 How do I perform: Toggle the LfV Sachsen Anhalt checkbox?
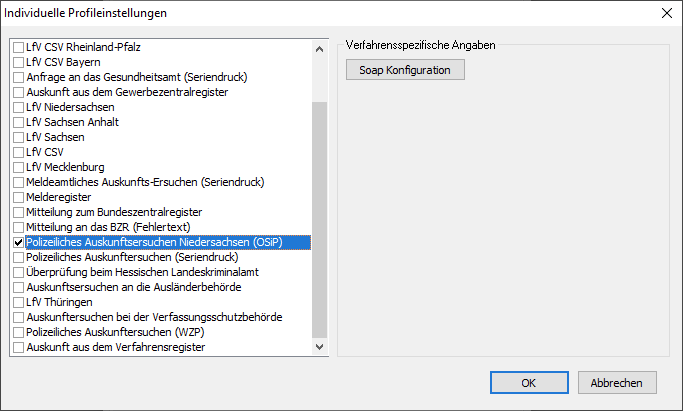[18, 122]
